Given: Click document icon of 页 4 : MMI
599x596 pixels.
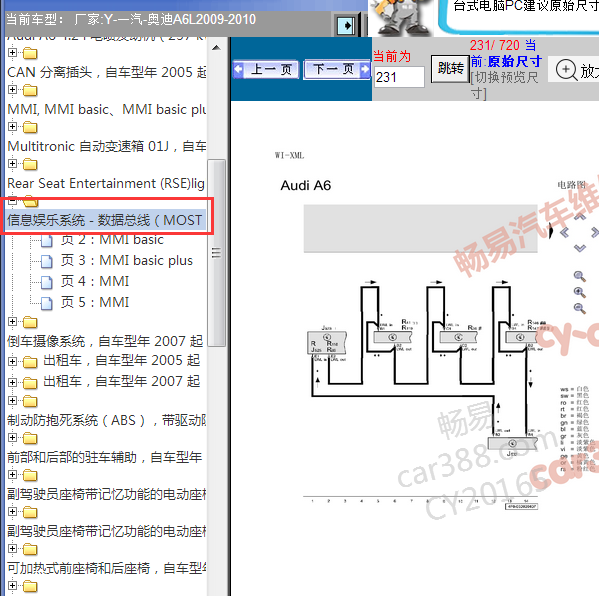Looking at the screenshot, I should [47, 283].
